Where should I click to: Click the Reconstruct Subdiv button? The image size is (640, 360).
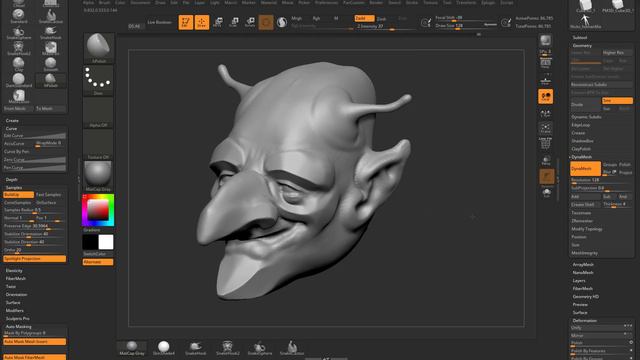pyautogui.click(x=602, y=84)
